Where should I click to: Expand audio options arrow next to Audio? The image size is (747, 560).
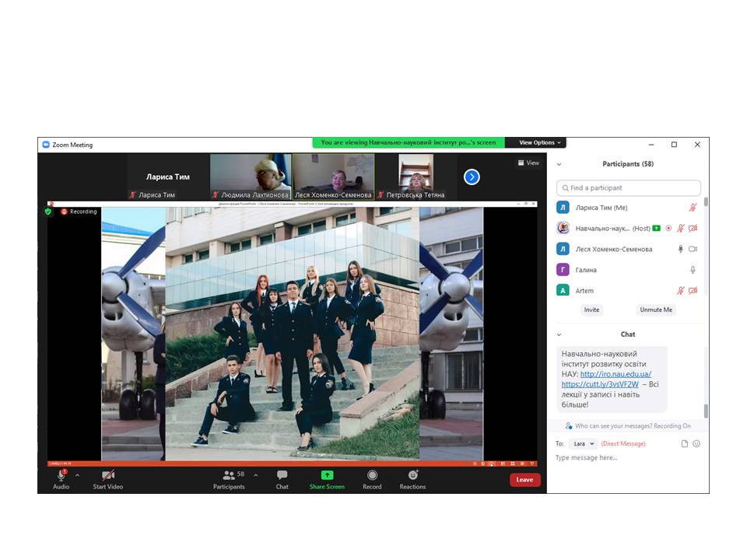coord(77,475)
